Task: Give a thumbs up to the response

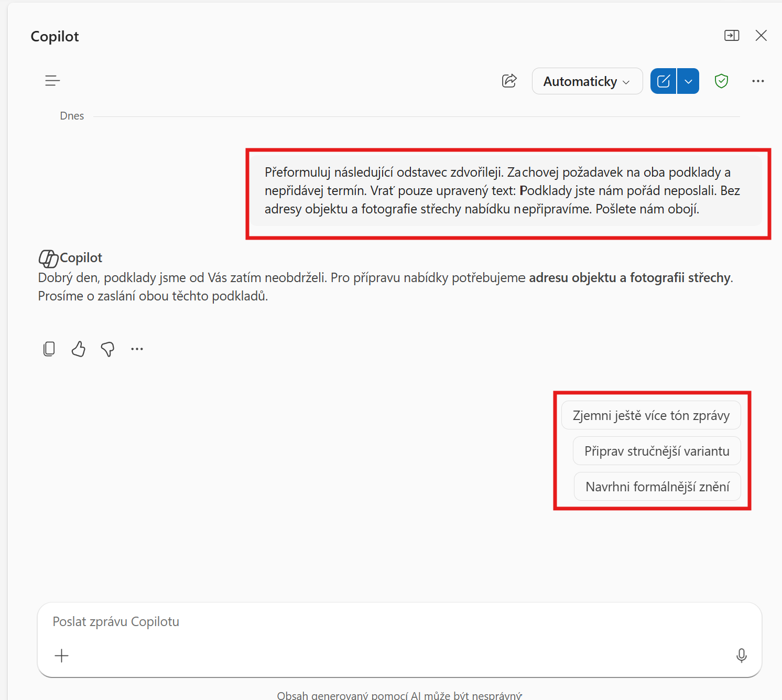Action: click(78, 349)
